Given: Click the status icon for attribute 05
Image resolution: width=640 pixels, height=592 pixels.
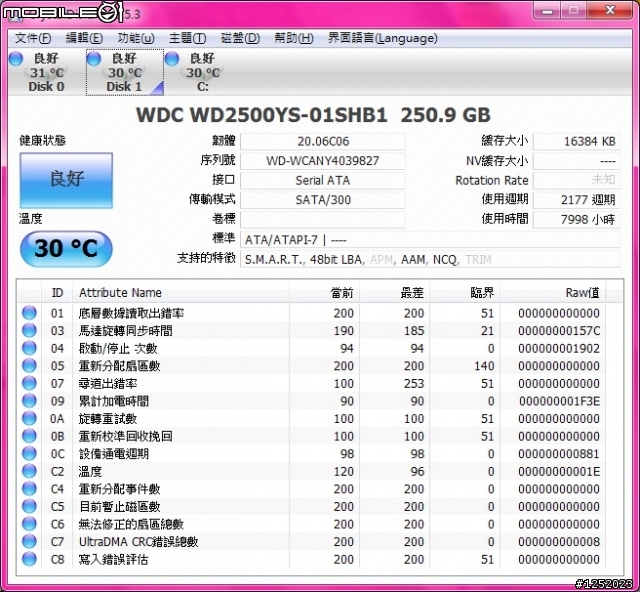Looking at the screenshot, I should click(x=29, y=365).
